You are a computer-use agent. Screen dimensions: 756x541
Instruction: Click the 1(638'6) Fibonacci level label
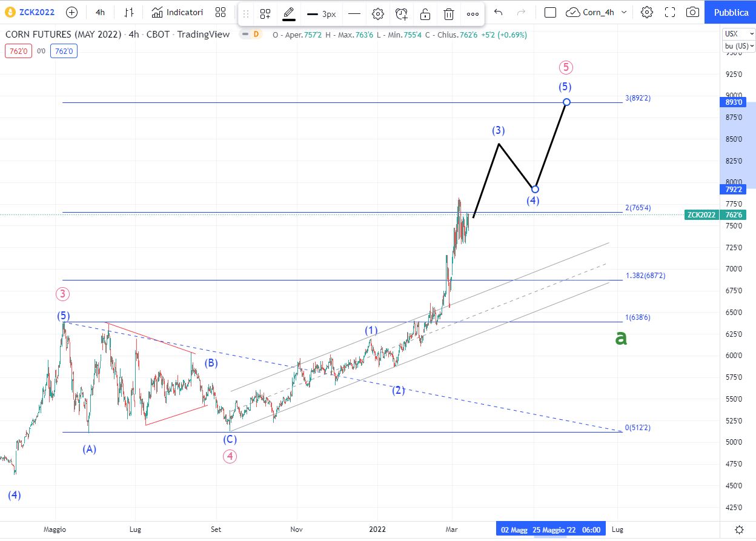[x=638, y=317]
